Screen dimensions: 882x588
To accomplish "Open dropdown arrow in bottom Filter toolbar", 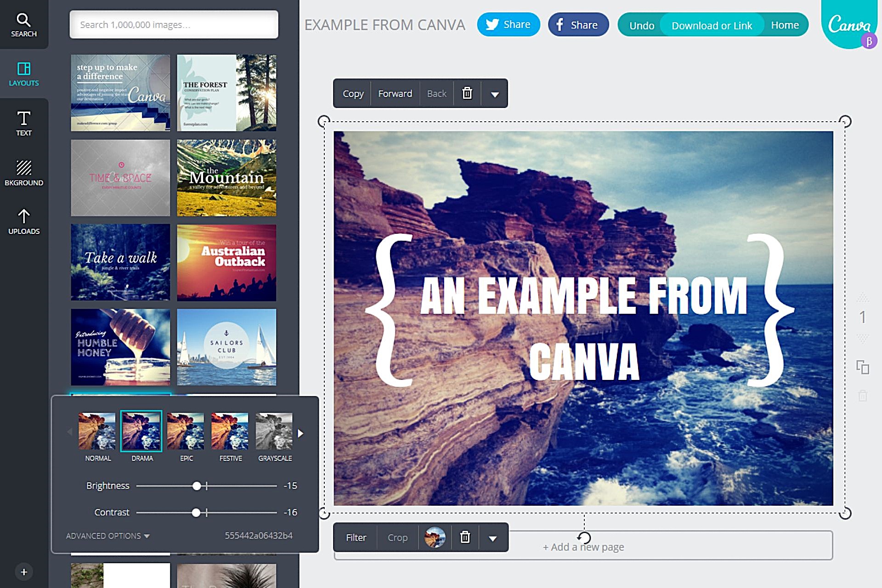I will click(x=492, y=538).
